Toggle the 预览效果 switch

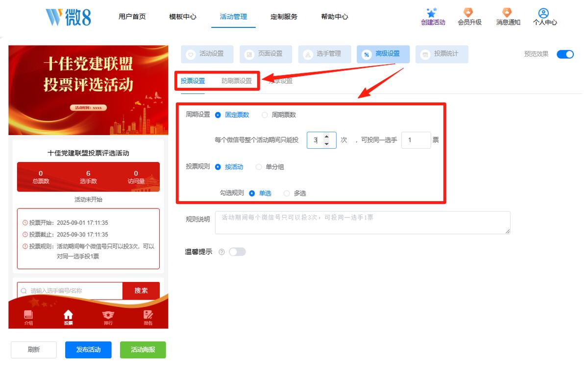coord(565,54)
